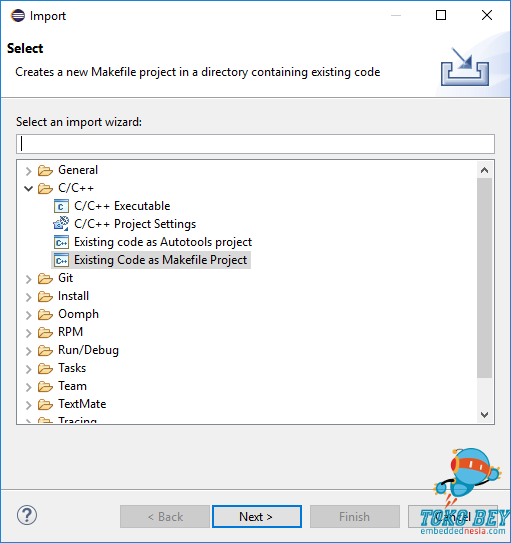Click the C/C++ Project Settings icon
This screenshot has width=511, height=543.
tap(61, 224)
